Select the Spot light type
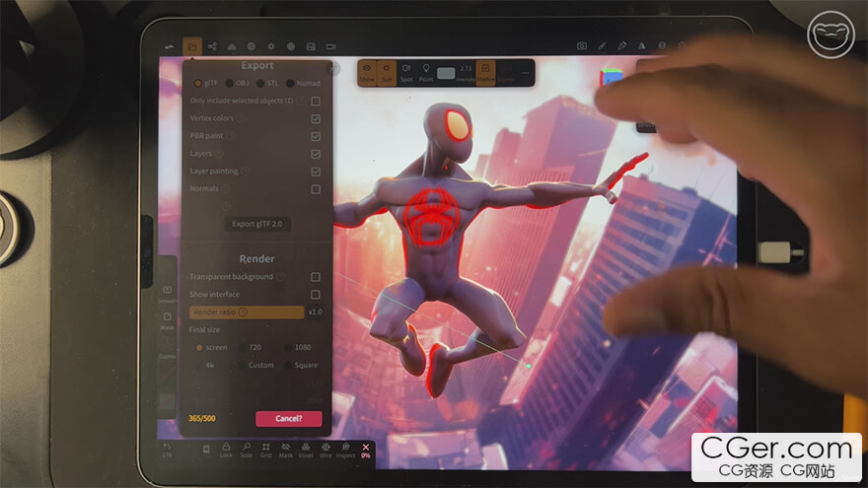Viewport: 868px width, 488px height. pos(406,73)
